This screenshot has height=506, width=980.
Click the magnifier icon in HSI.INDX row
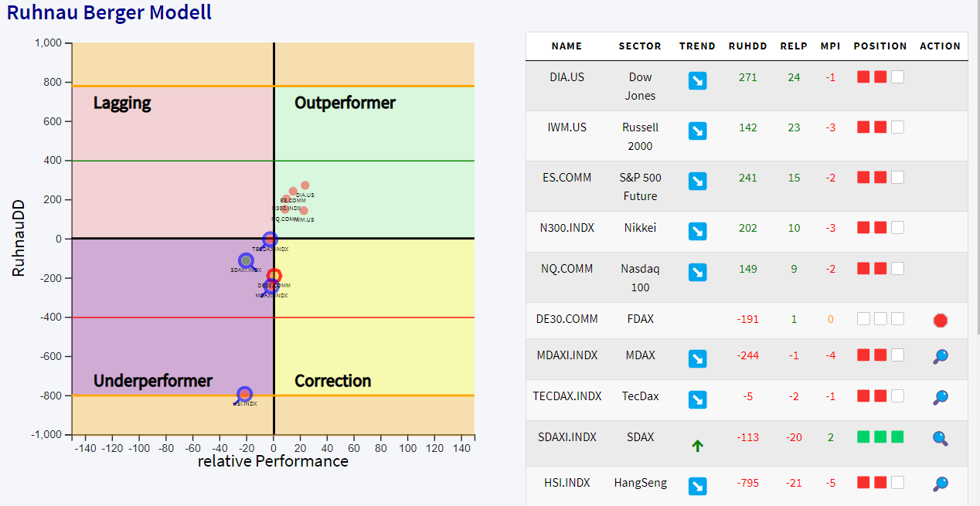tap(940, 484)
